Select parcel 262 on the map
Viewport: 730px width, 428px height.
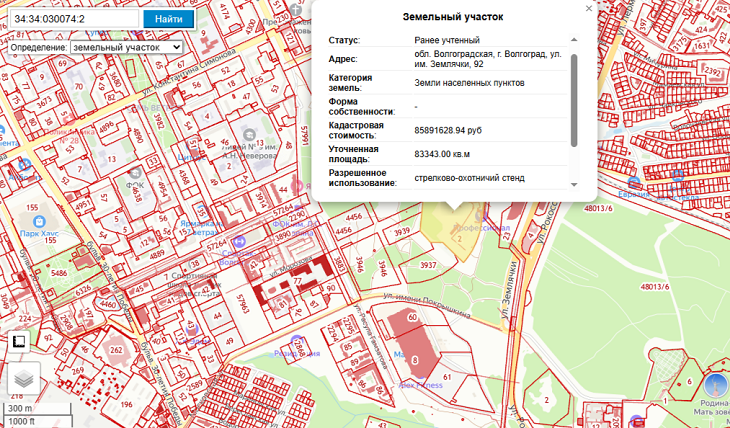tap(116, 350)
